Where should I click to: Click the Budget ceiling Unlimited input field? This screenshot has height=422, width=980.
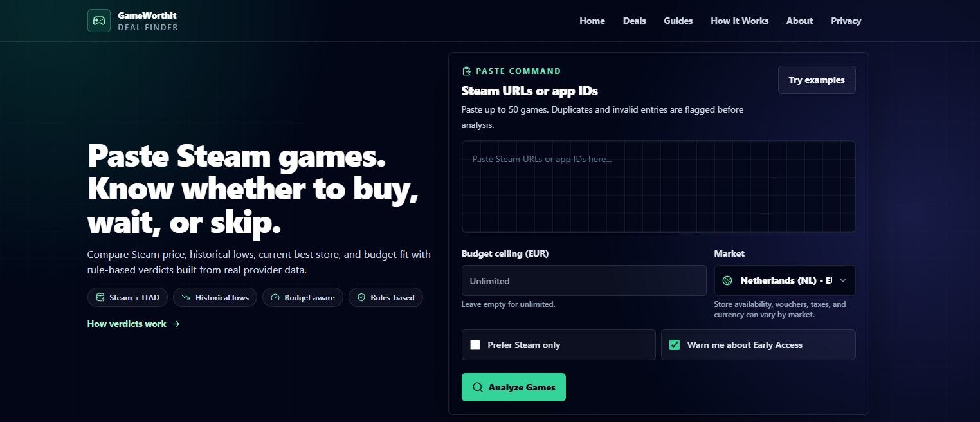pyautogui.click(x=584, y=280)
